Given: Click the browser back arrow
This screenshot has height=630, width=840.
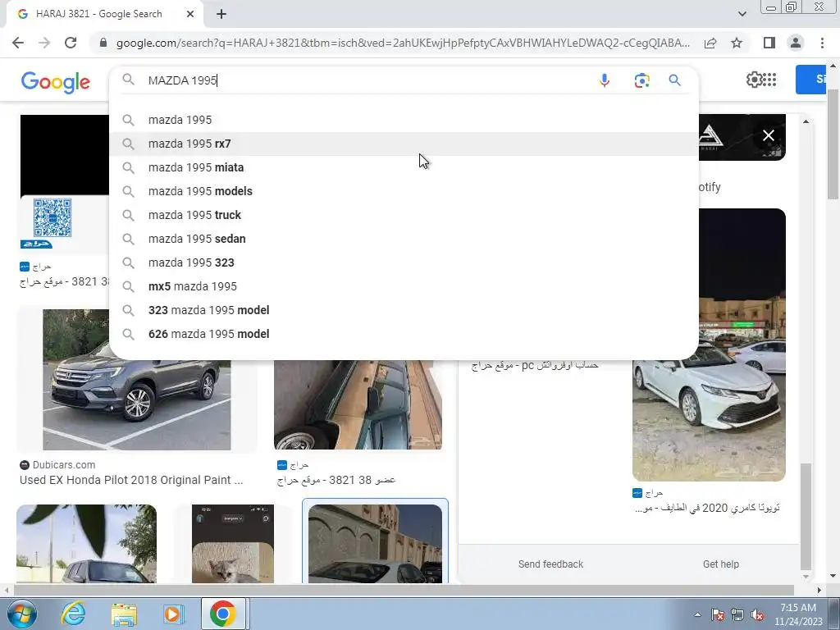Looking at the screenshot, I should pos(18,43).
